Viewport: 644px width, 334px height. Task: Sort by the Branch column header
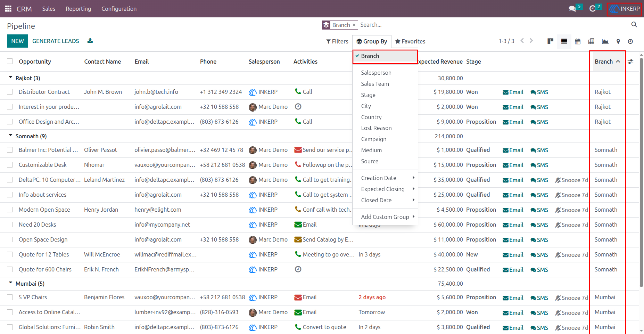pos(607,62)
